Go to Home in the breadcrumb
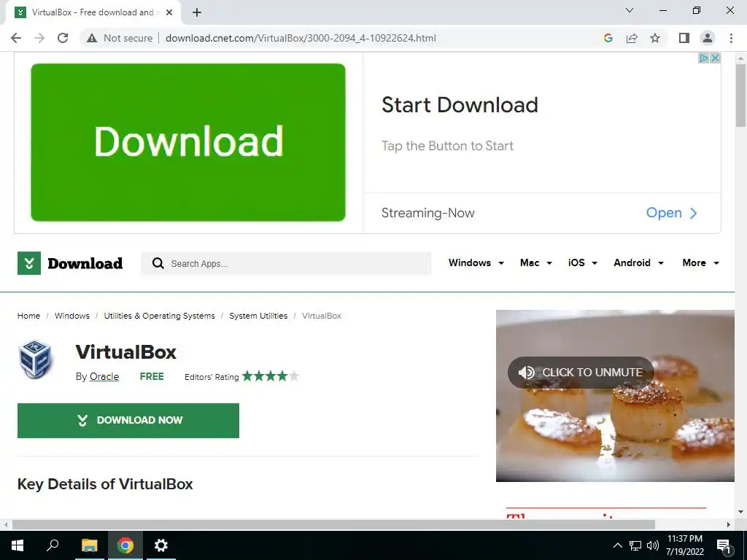This screenshot has height=560, width=747. tap(28, 316)
